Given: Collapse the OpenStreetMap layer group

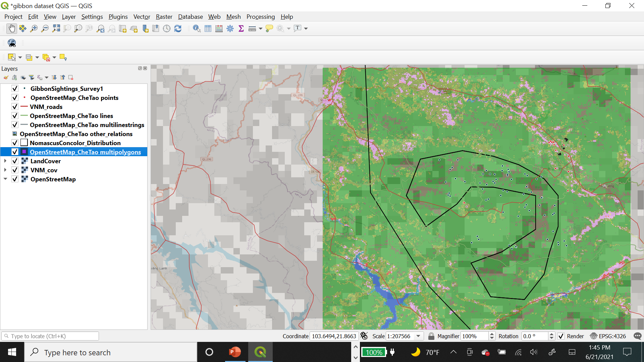Looking at the screenshot, I should 5,179.
